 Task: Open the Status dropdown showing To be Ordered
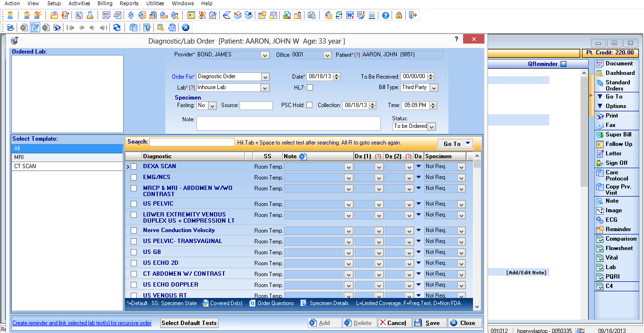point(431,126)
